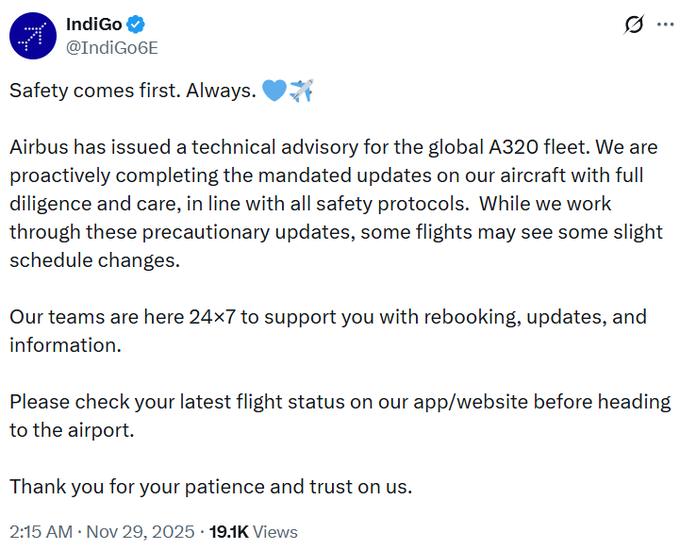680x550 pixels.
Task: Click the airplane emoji
Action: tap(301, 91)
